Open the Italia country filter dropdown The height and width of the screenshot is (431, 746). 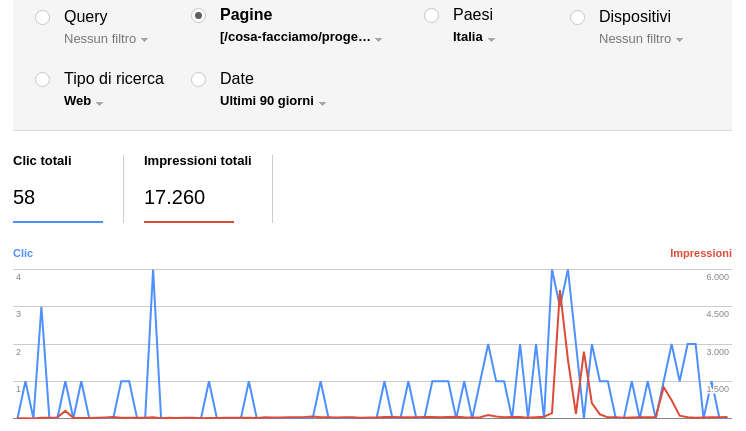coord(474,37)
